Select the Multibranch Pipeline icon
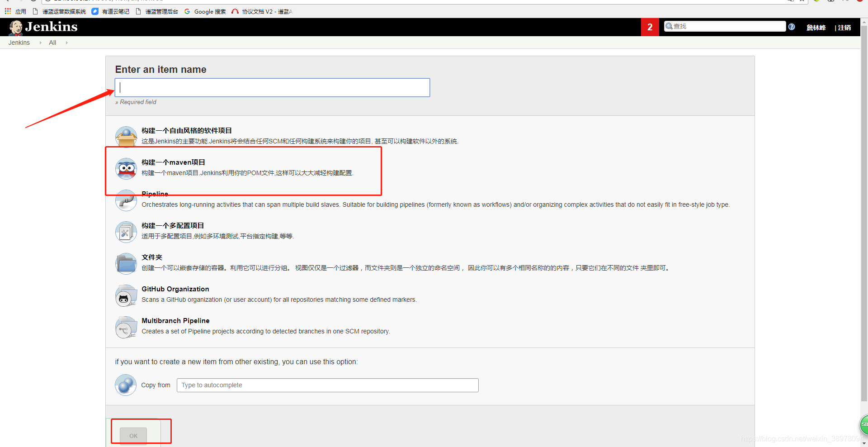Viewport: 868px width, 447px height. point(126,327)
